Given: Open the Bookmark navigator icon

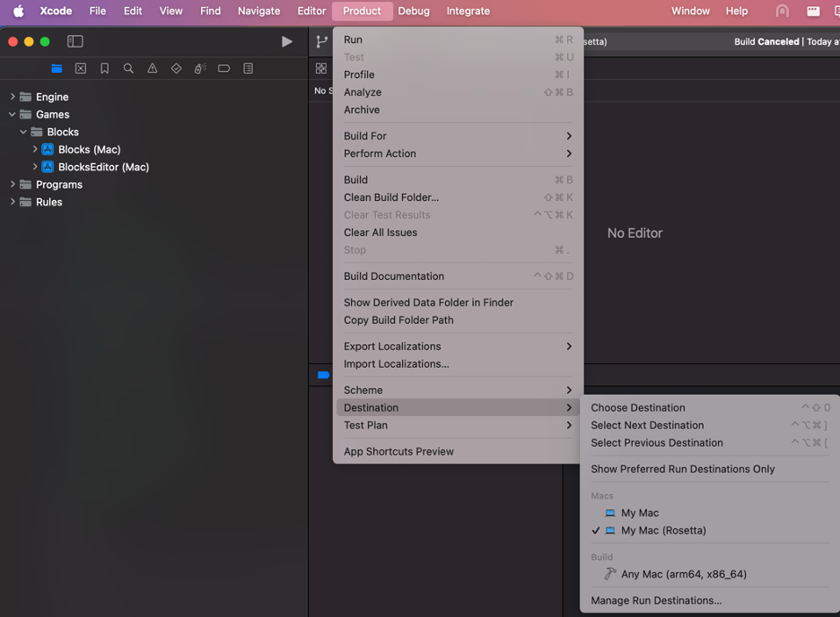Looking at the screenshot, I should point(104,68).
